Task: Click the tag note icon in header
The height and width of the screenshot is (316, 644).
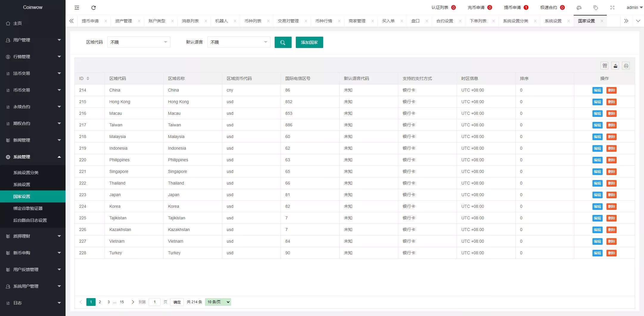Action: click(595, 8)
